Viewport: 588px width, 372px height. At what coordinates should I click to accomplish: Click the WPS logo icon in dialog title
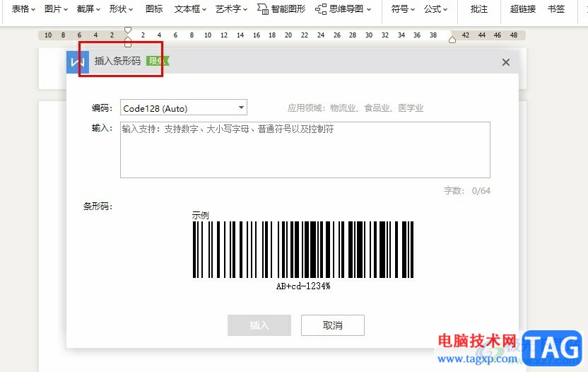tap(78, 62)
